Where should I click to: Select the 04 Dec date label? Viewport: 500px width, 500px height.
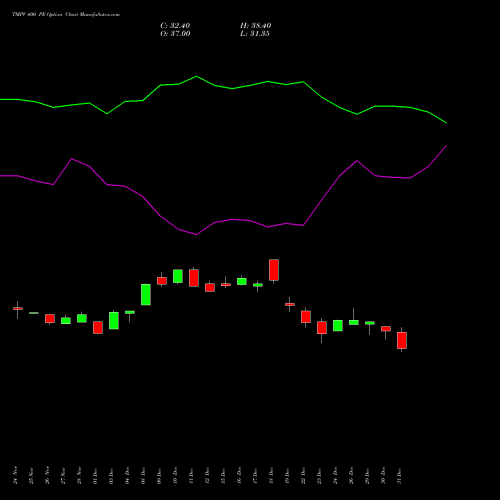pyautogui.click(x=127, y=475)
